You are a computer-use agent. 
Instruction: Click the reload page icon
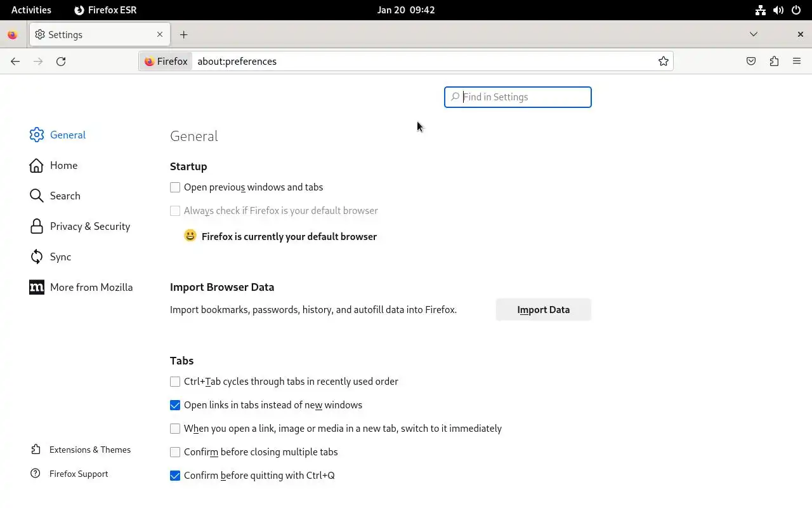tap(61, 62)
